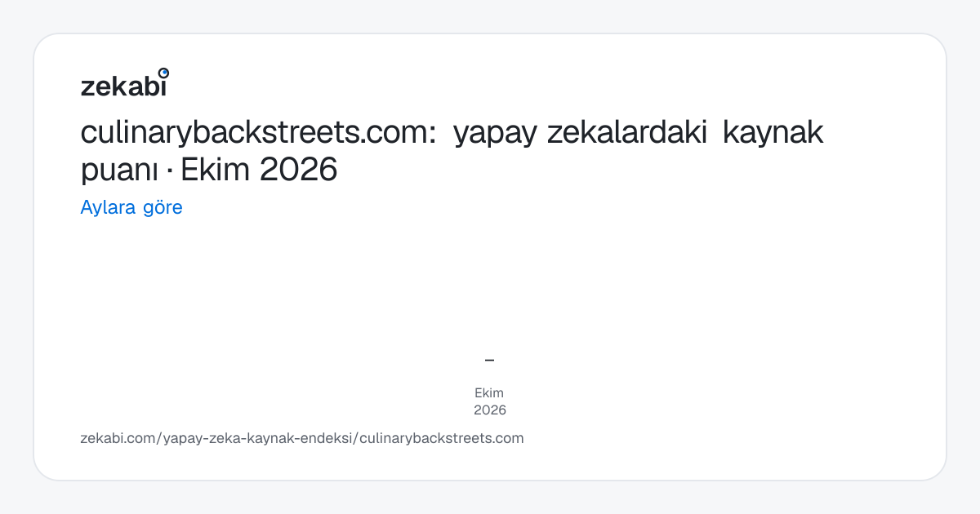
Task: Click the Ekim axis label under the chart
Action: click(x=489, y=392)
